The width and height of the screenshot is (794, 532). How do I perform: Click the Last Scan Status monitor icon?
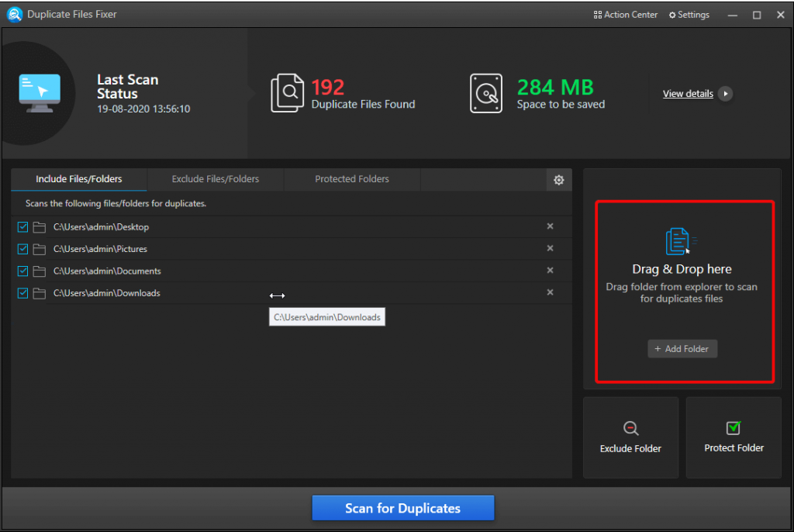pos(40,93)
